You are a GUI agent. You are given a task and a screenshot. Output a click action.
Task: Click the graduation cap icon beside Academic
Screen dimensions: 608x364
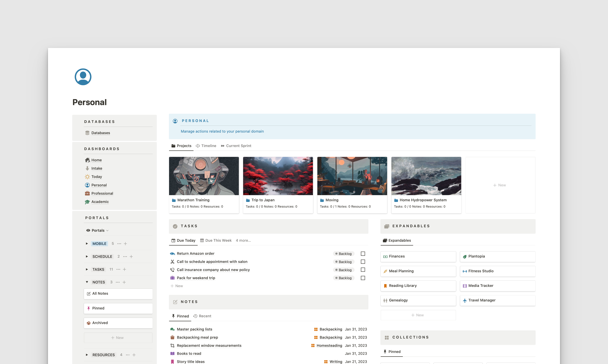[87, 202]
